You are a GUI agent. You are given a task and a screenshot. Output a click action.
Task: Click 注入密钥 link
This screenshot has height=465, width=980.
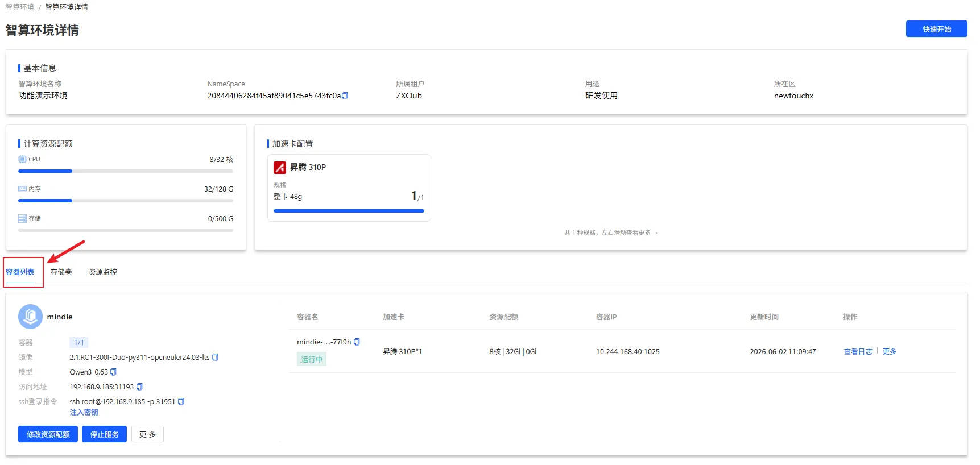(x=84, y=413)
